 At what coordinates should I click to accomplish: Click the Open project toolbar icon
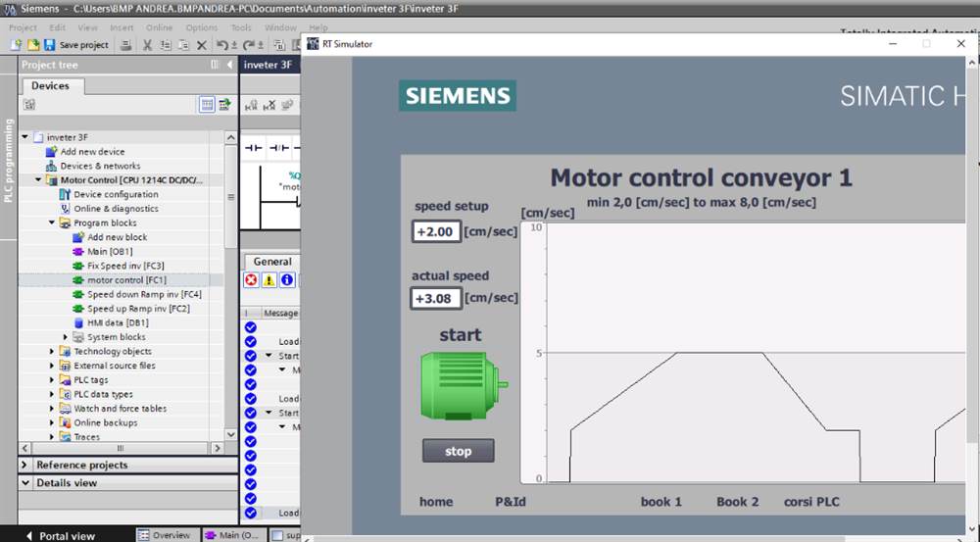(33, 45)
